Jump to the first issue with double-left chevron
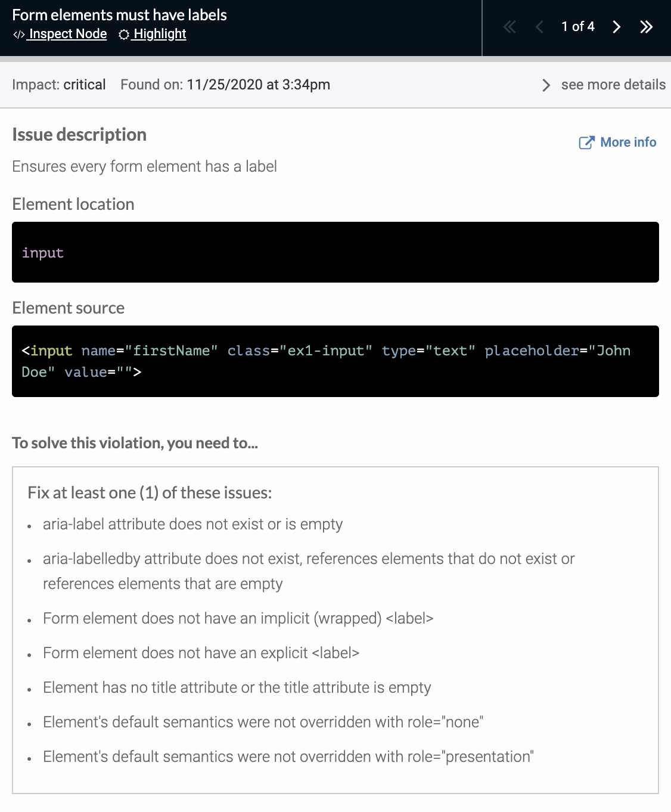Viewport: 671px width, 812px height. [x=508, y=27]
